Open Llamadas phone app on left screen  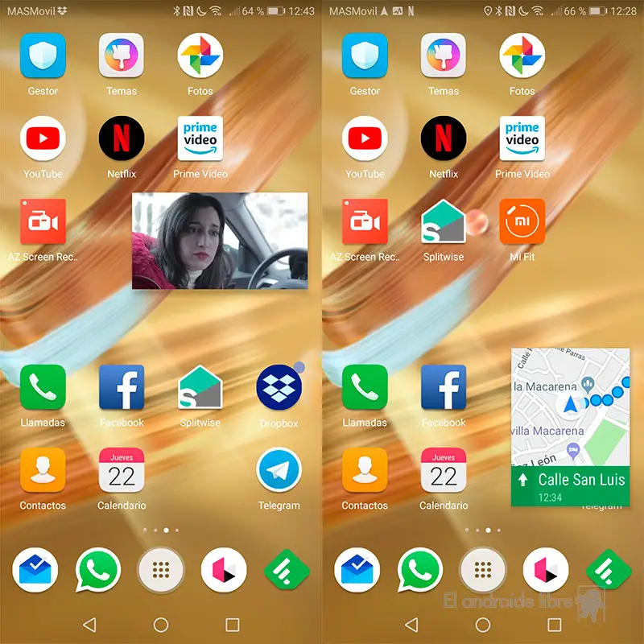(43, 387)
